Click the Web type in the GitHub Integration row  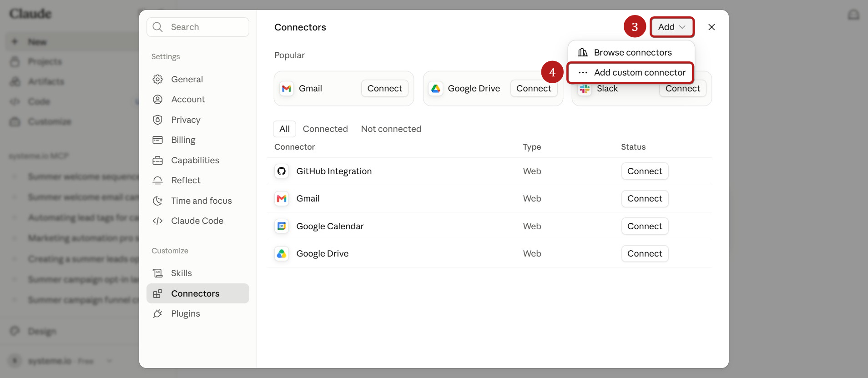532,171
